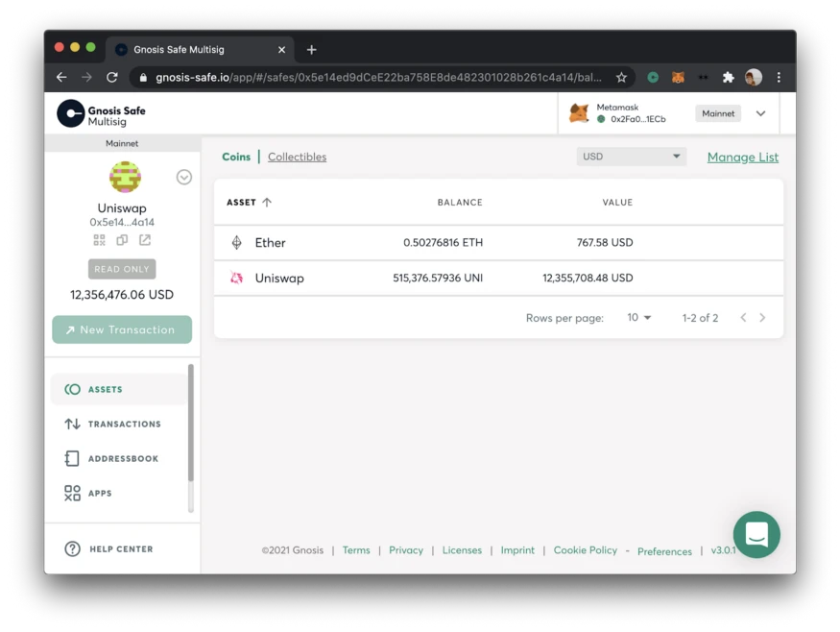Click the New Transaction button
This screenshot has width=840, height=632.
122,329
